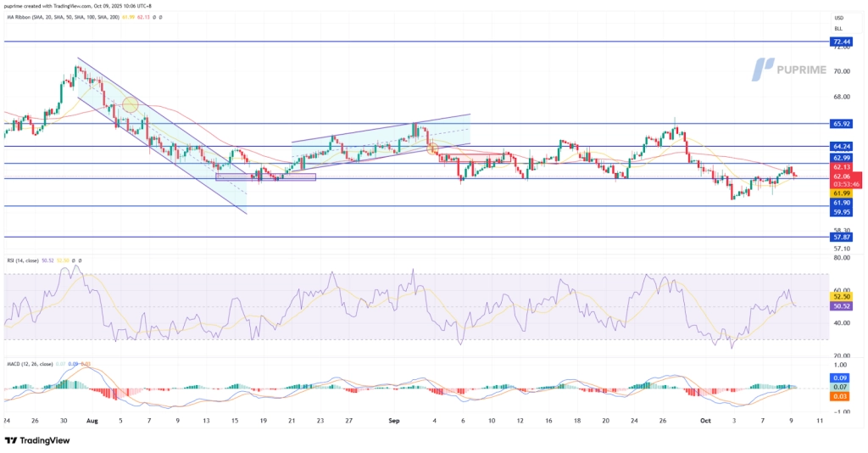Toggle visibility icon beside MACD legend
The width and height of the screenshot is (868, 453).
click(96, 364)
